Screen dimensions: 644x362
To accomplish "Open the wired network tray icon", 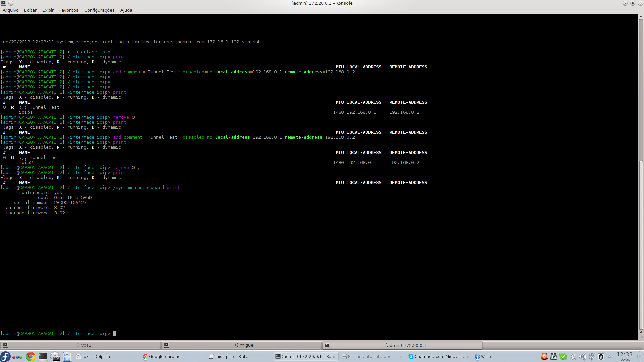I will click(x=601, y=357).
